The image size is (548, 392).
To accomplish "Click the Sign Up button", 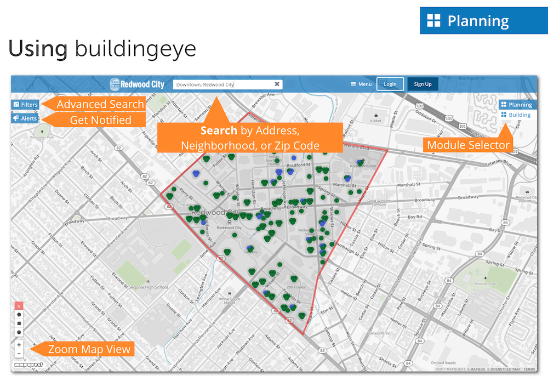I will coord(423,84).
